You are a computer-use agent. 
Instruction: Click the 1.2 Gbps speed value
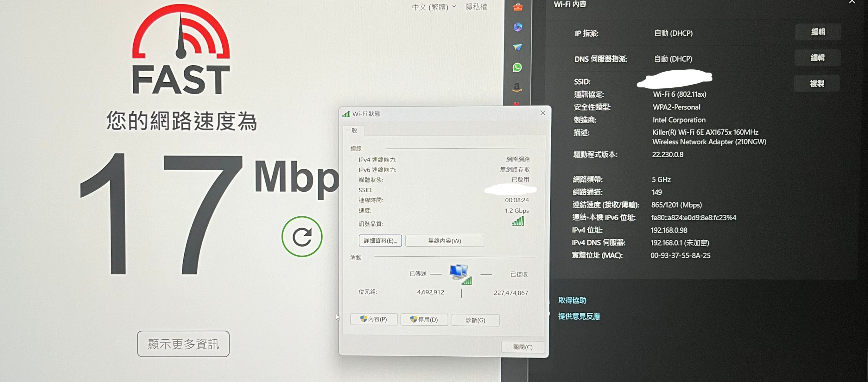coord(516,211)
